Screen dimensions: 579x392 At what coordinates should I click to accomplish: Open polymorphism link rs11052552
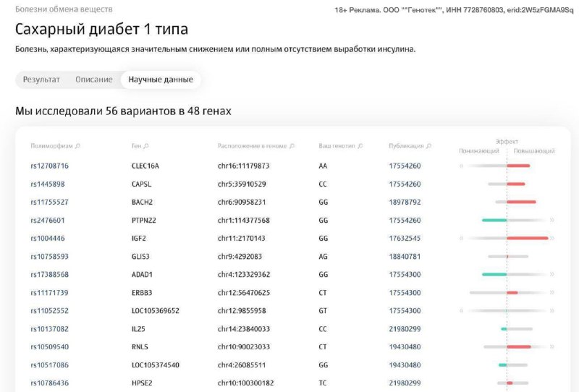pyautogui.click(x=49, y=311)
